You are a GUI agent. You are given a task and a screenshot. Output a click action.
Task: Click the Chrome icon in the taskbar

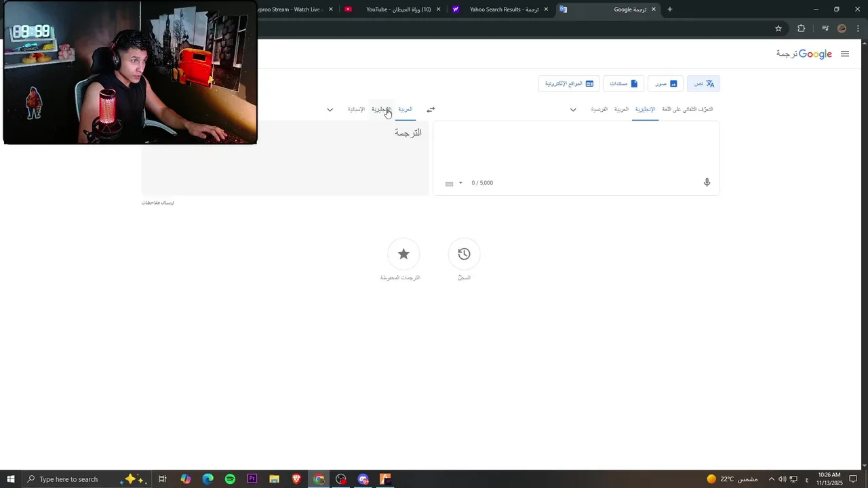pos(319,479)
